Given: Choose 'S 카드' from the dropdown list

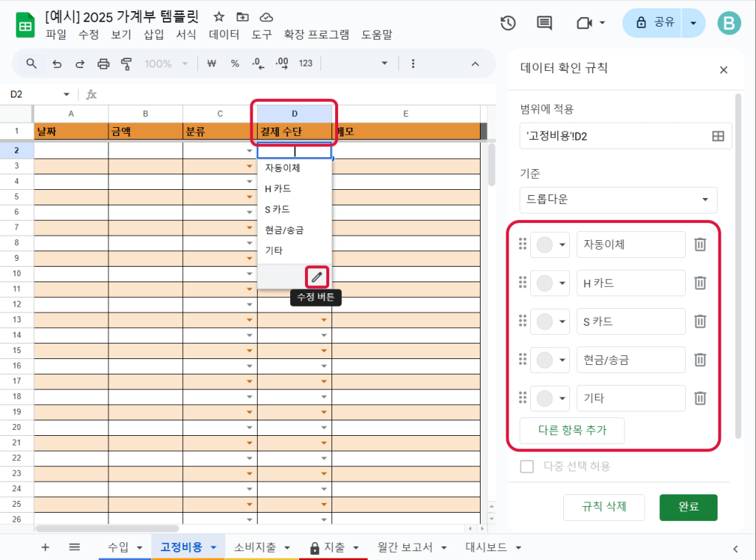Looking at the screenshot, I should pyautogui.click(x=278, y=209).
